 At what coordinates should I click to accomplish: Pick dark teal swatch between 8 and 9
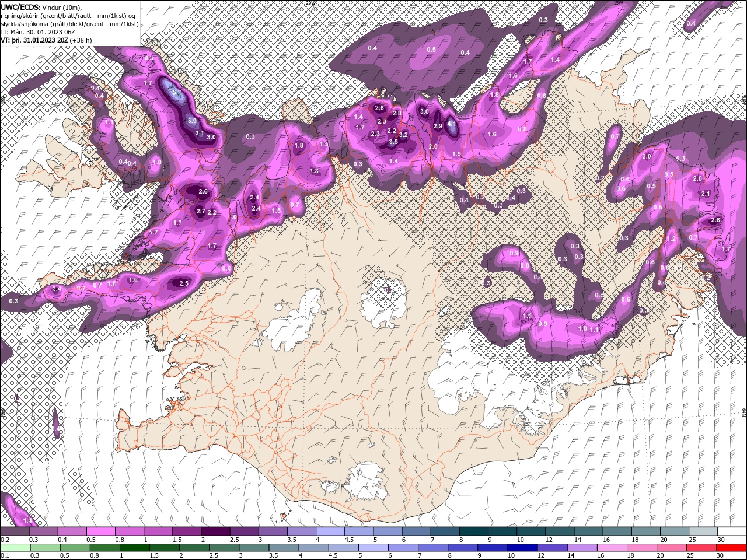tap(473, 531)
